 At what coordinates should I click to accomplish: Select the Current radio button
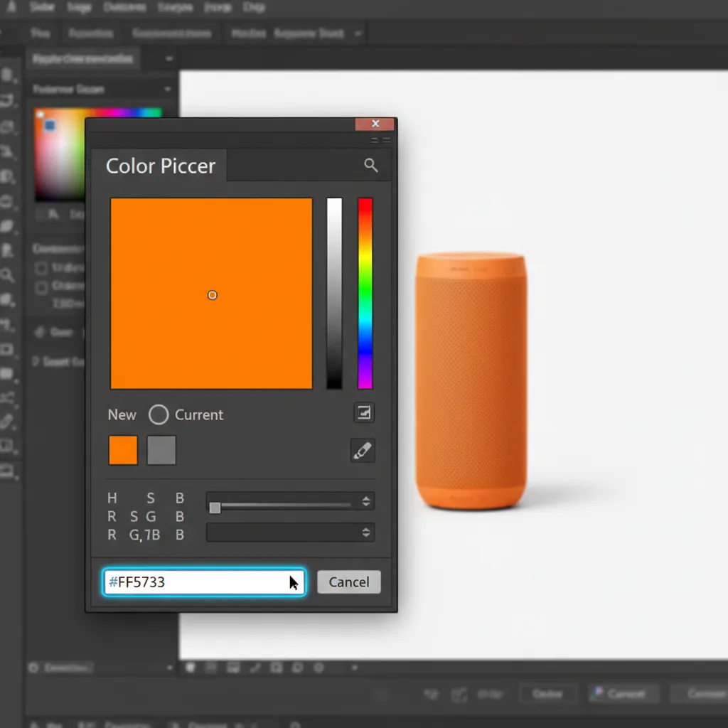[159, 414]
